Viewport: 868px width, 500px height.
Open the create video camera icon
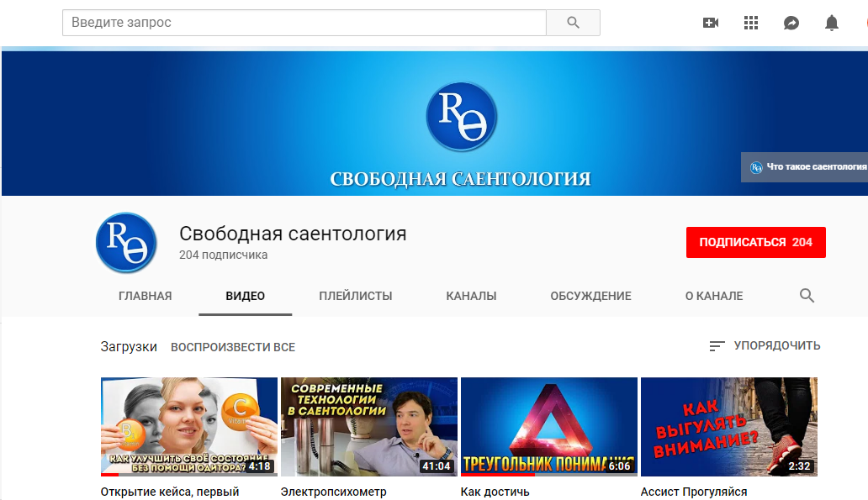click(x=711, y=23)
